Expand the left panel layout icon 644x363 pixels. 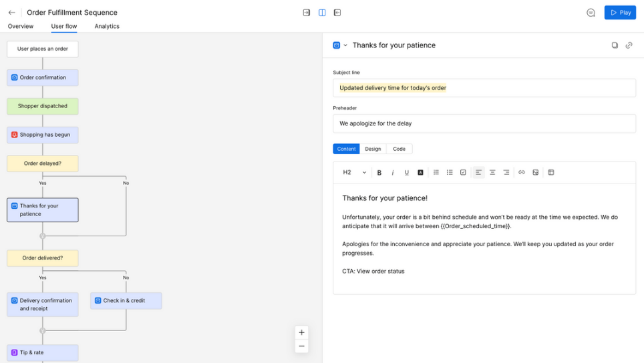pyautogui.click(x=307, y=13)
